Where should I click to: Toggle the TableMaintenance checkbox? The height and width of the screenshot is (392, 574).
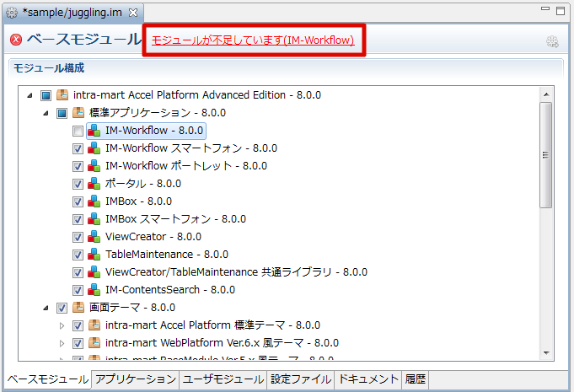(x=78, y=255)
